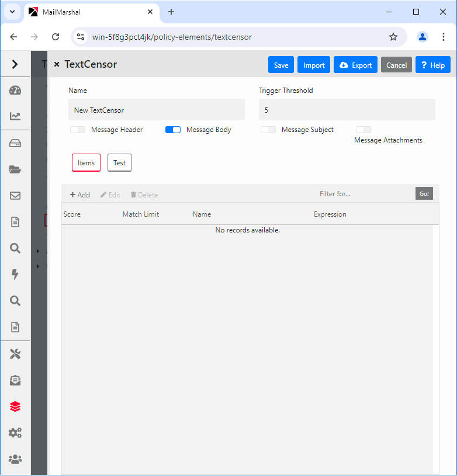Viewport: 457px width, 476px height.
Task: Open the envelope mail icon in sidebar
Action: [15, 196]
